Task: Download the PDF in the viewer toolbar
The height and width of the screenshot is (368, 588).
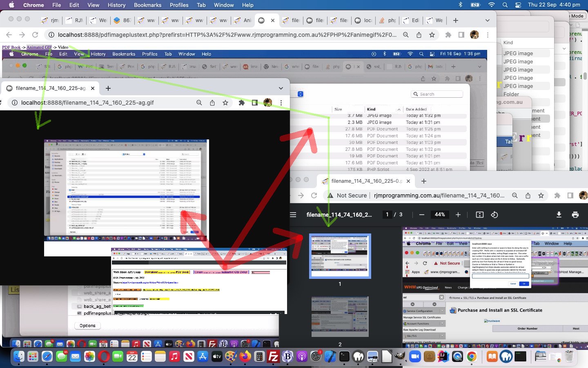Action: (x=559, y=215)
